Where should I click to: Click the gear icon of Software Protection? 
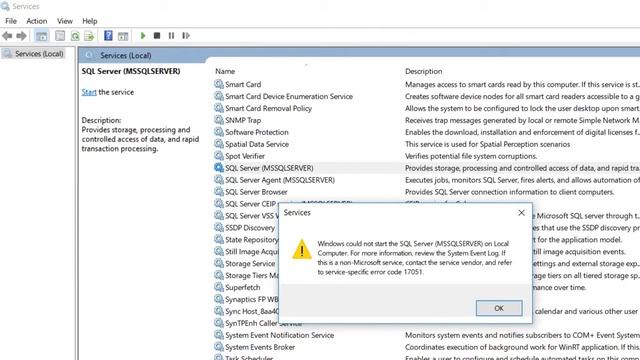pos(219,132)
